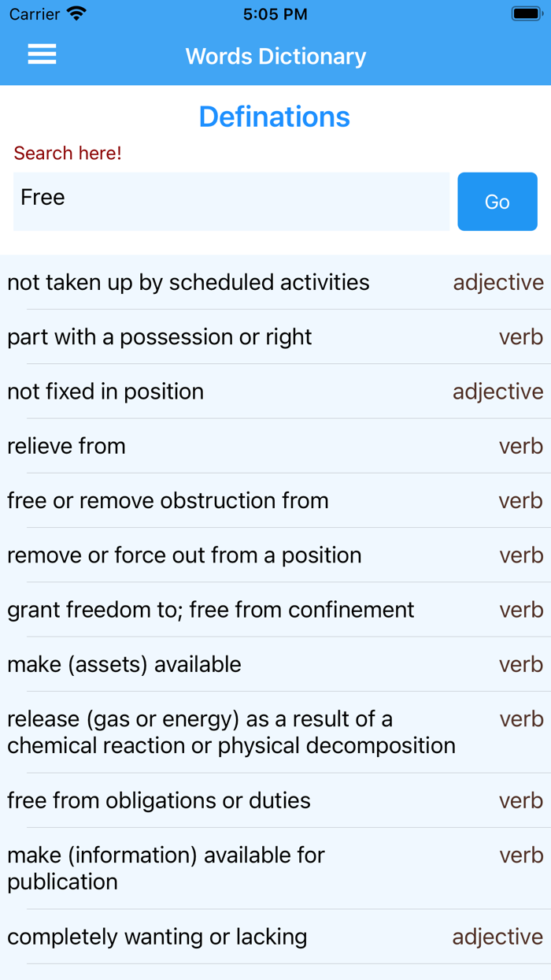This screenshot has width=551, height=980.
Task: Select the Definations heading
Action: [x=275, y=117]
